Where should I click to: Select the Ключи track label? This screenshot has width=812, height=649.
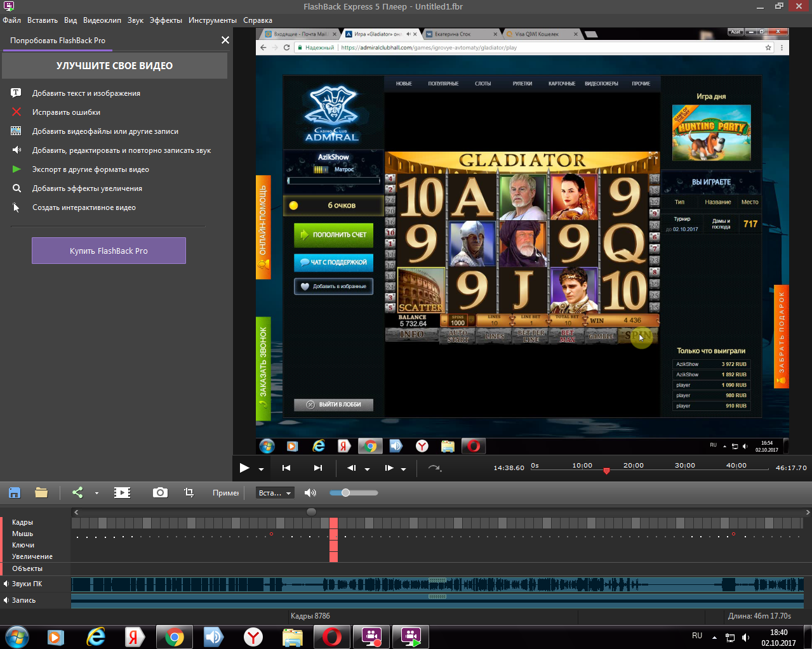pyautogui.click(x=23, y=545)
